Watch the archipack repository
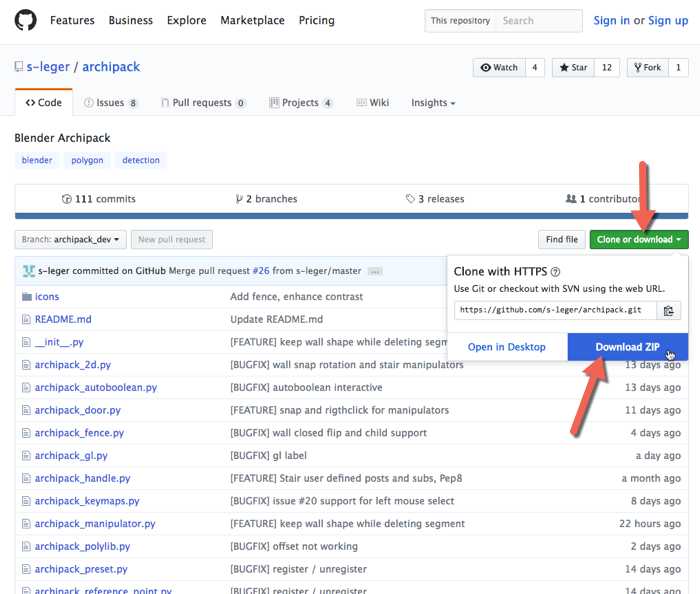 point(499,67)
